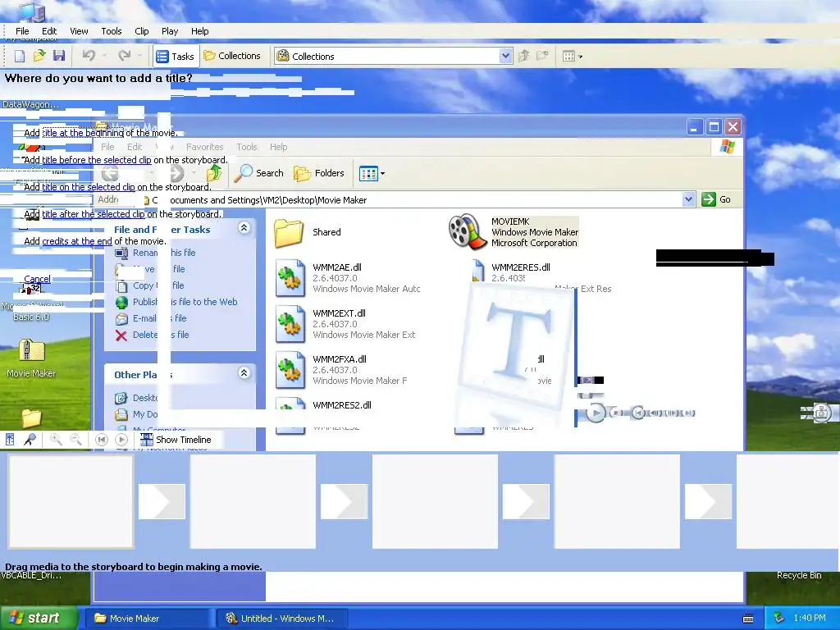Viewport: 840px width, 630px height.
Task: Click the Open Project folder icon
Action: 39,56
